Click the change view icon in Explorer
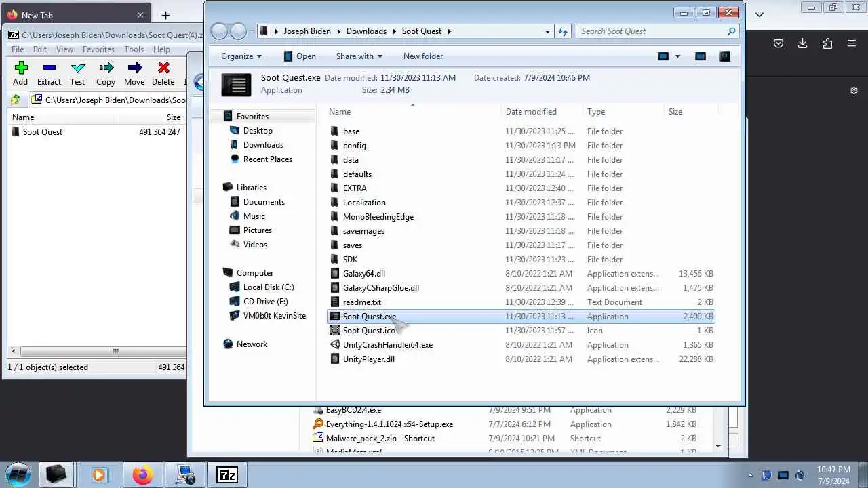 (663, 56)
